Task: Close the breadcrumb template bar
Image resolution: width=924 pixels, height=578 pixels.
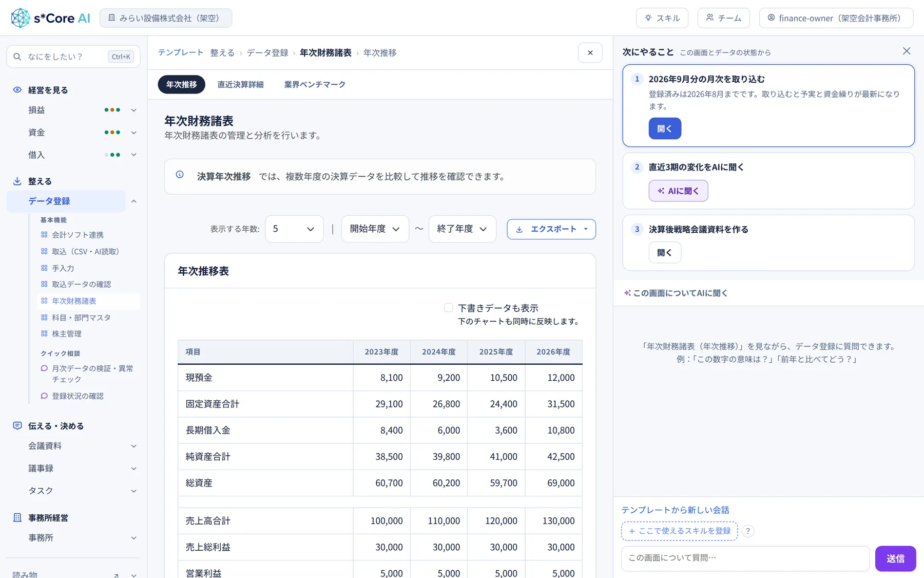Action: pos(590,52)
